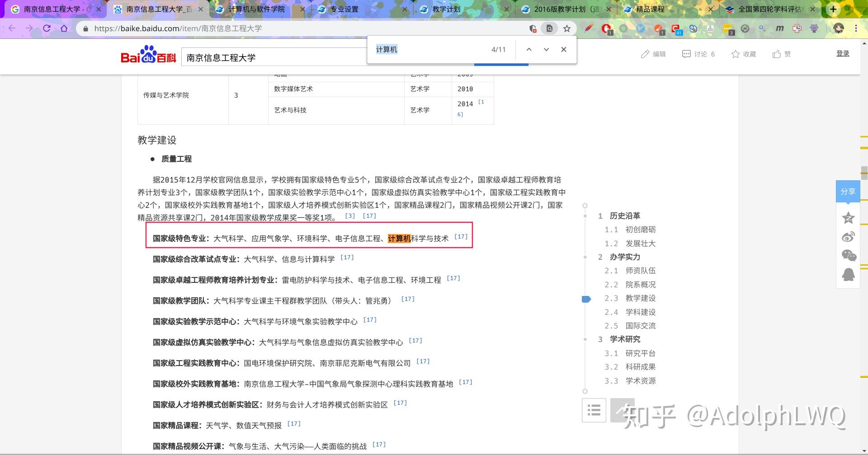The width and height of the screenshot is (868, 455).
Task: Click the browser back arrow
Action: click(x=12, y=28)
